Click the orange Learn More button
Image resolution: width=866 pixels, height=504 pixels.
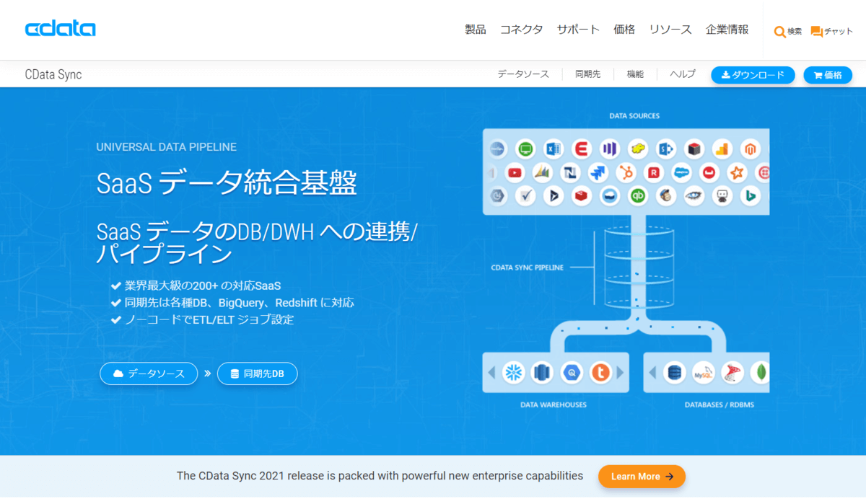click(x=642, y=477)
